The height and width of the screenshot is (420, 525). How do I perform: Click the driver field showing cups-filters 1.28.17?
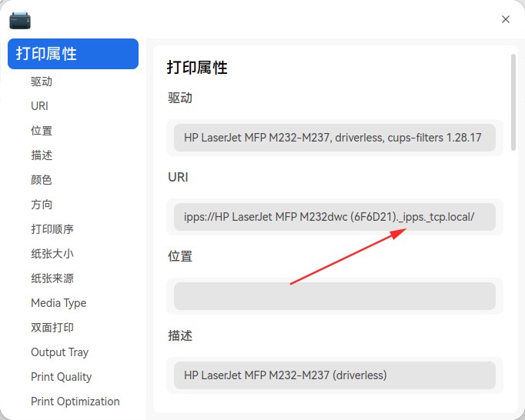[335, 138]
